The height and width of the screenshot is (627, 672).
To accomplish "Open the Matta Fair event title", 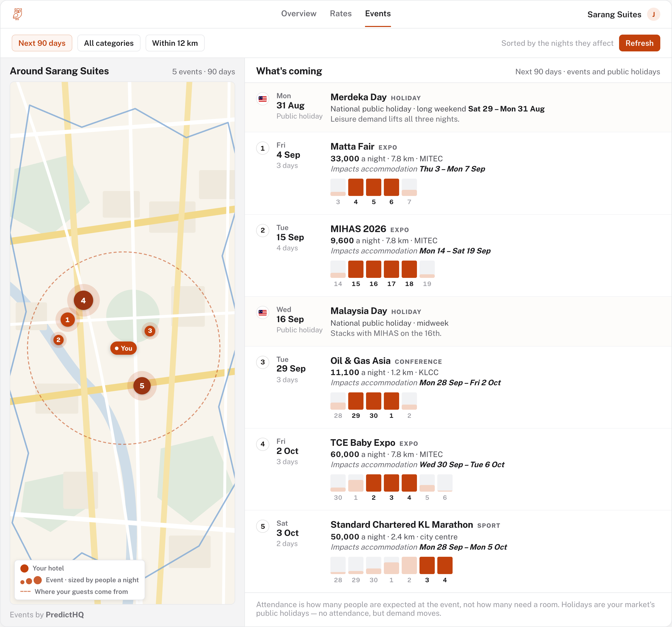I will tap(352, 146).
